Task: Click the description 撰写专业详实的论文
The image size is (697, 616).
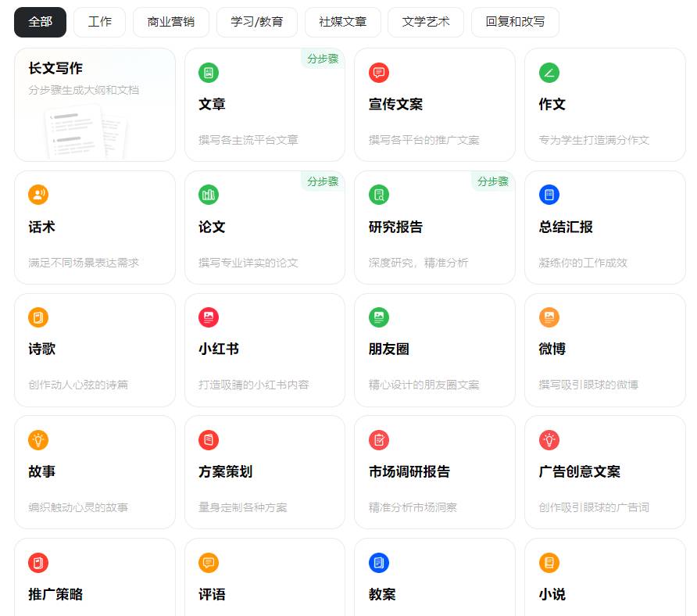Action: [248, 263]
